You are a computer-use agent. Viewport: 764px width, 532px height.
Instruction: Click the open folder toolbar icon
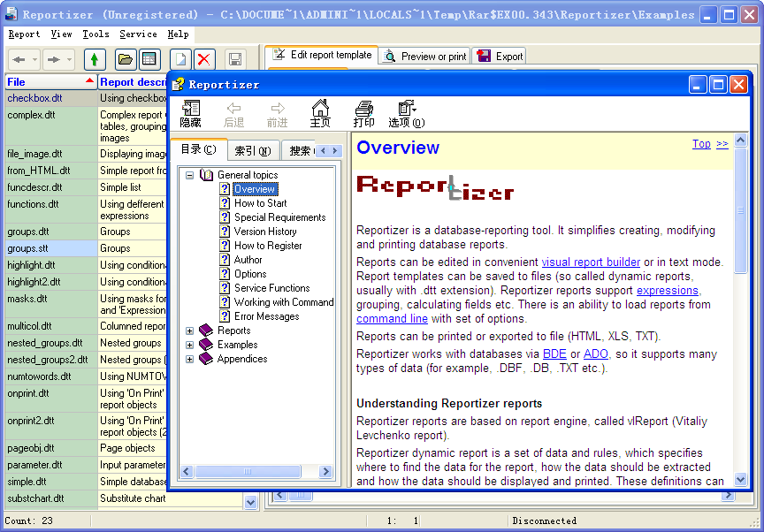[x=126, y=59]
